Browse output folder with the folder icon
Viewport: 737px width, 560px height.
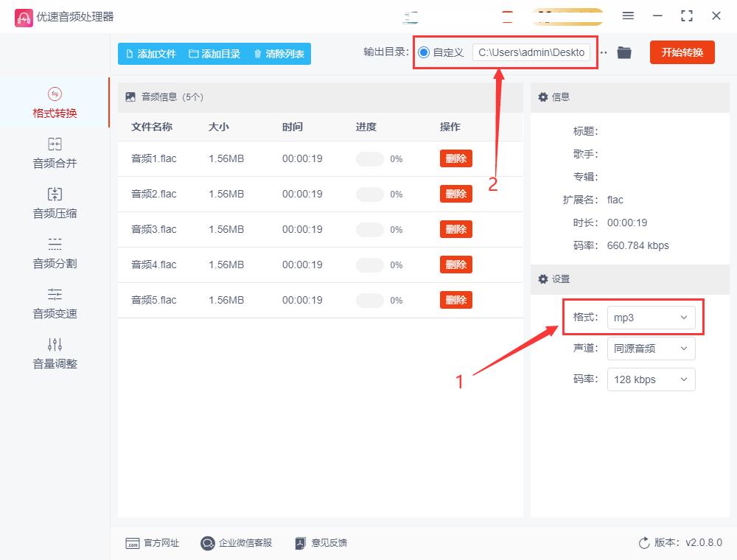tap(624, 52)
